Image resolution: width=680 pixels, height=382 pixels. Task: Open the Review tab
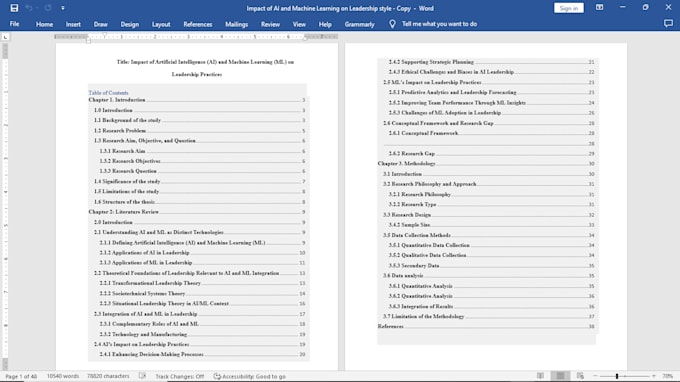tap(270, 24)
